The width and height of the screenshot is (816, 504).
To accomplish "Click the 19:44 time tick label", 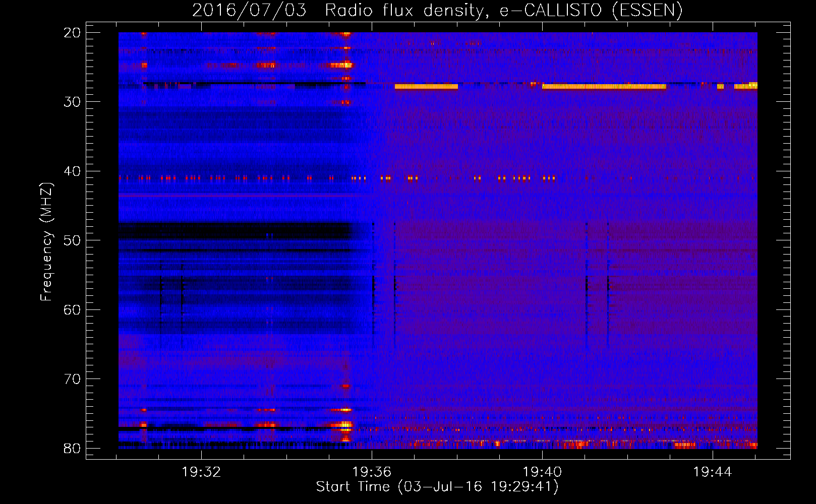I will 712,472.
